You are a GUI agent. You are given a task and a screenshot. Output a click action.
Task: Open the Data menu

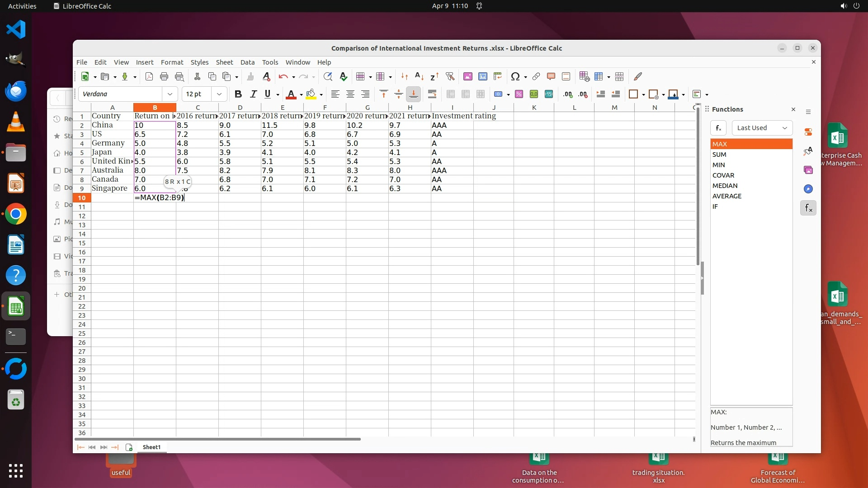[x=247, y=62]
